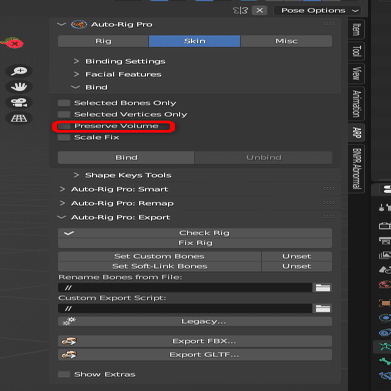This screenshot has height=391, width=391.
Task: Toggle the camera view gizmo
Action: point(19,102)
